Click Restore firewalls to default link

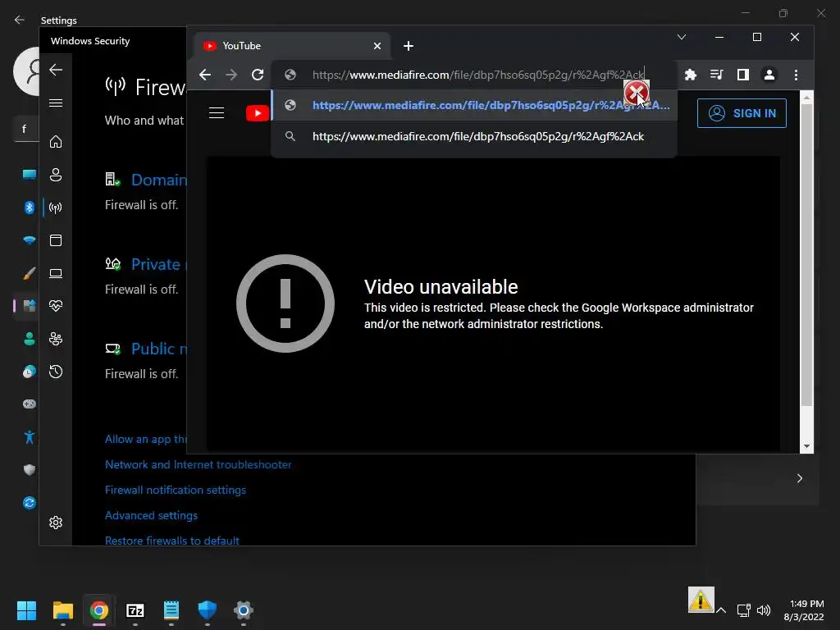pyautogui.click(x=172, y=541)
